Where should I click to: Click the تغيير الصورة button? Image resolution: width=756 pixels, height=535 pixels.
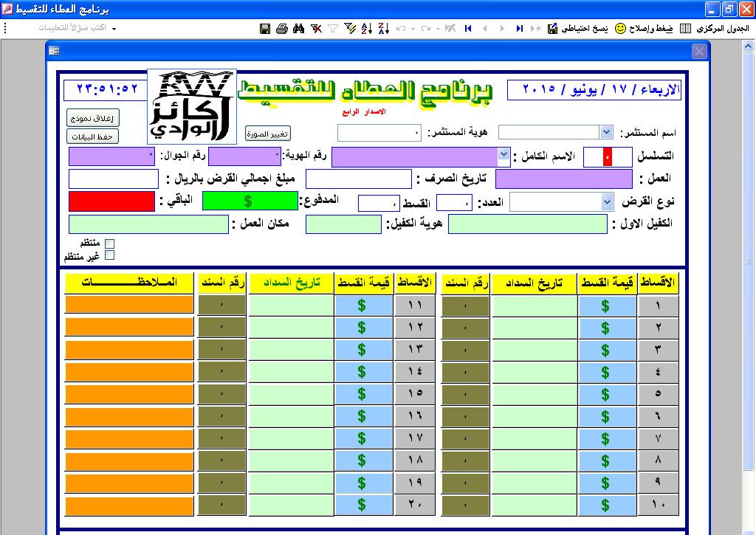(268, 134)
